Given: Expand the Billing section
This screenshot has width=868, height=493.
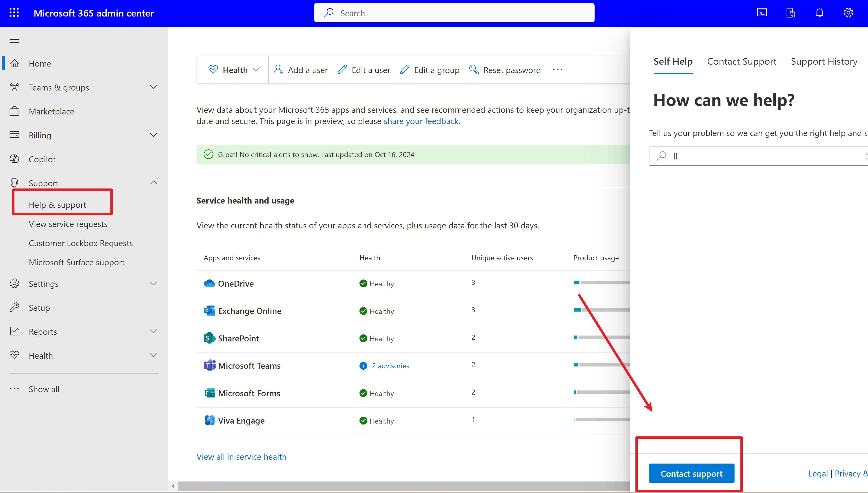Looking at the screenshot, I should click(x=153, y=135).
